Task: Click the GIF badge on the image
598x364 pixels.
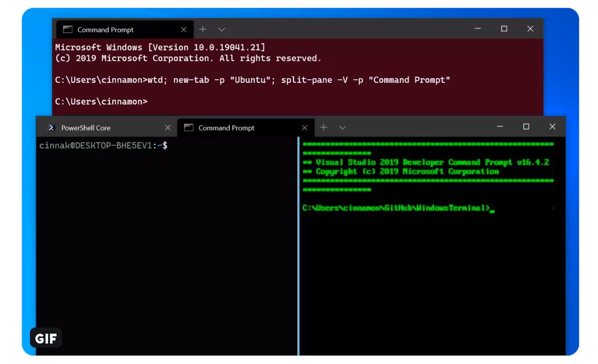Action: point(46,338)
